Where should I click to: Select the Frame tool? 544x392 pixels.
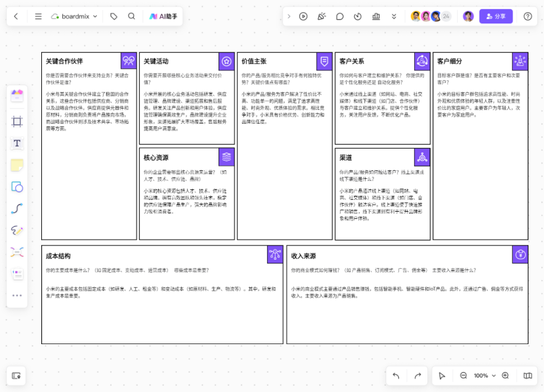17,121
